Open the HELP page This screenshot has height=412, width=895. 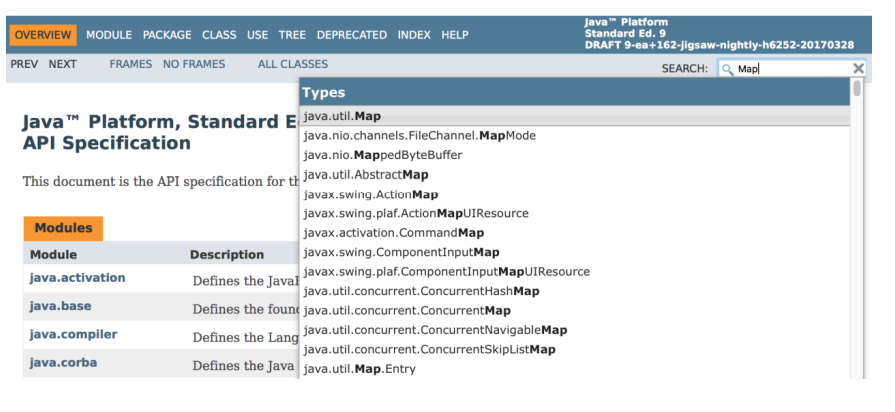[x=455, y=35]
